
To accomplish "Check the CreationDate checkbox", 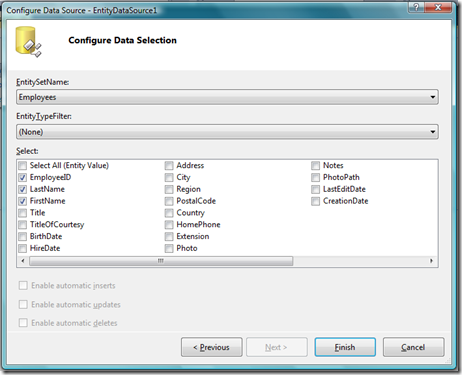I will tap(315, 201).
